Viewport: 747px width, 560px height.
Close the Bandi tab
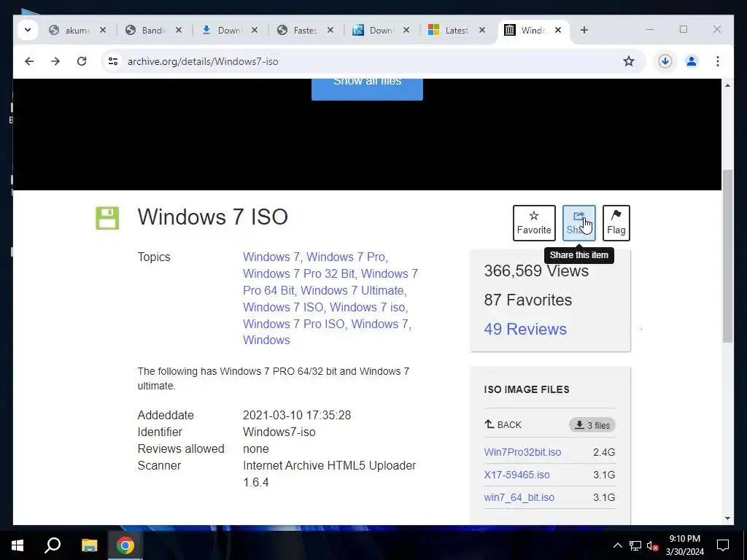click(179, 30)
